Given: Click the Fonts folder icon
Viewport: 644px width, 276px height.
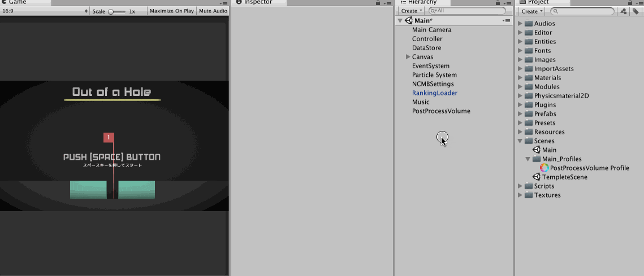Looking at the screenshot, I should coord(528,50).
